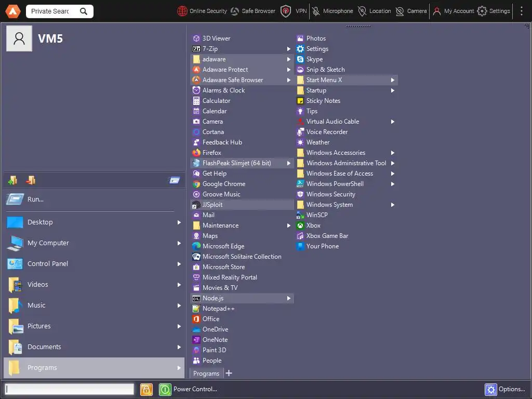The height and width of the screenshot is (399, 532).
Task: Click the VPN shield icon
Action: pyautogui.click(x=286, y=11)
